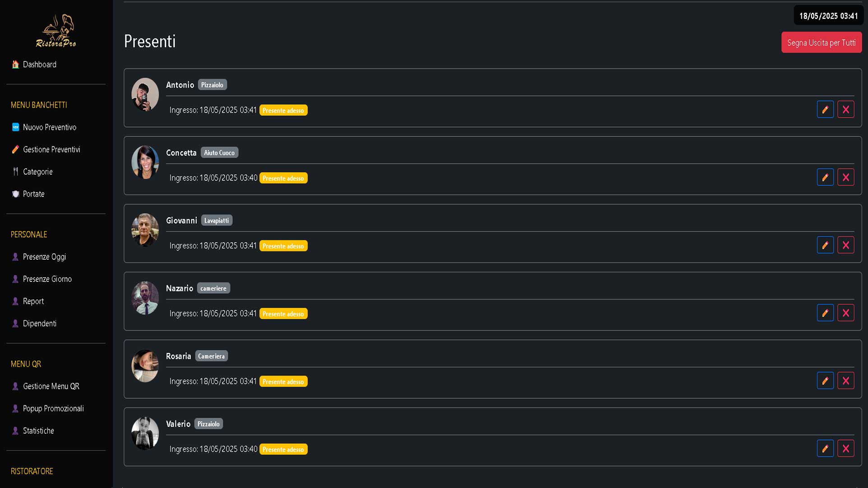Click the red X icon for Concetta
This screenshot has height=488, width=868.
pos(846,177)
